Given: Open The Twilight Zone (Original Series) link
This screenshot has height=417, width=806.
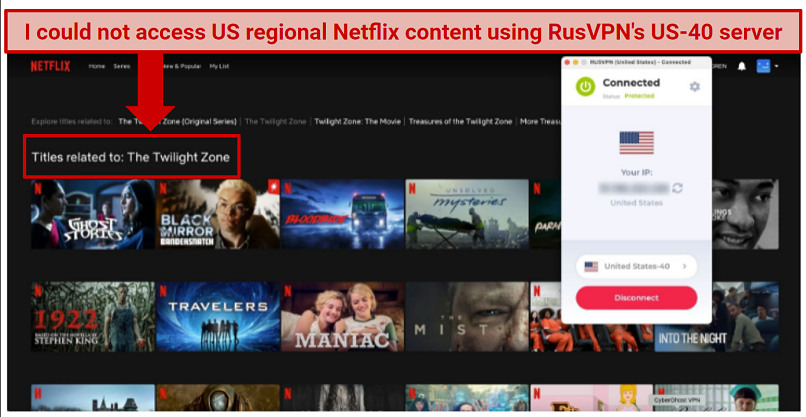Looking at the screenshot, I should pyautogui.click(x=177, y=122).
